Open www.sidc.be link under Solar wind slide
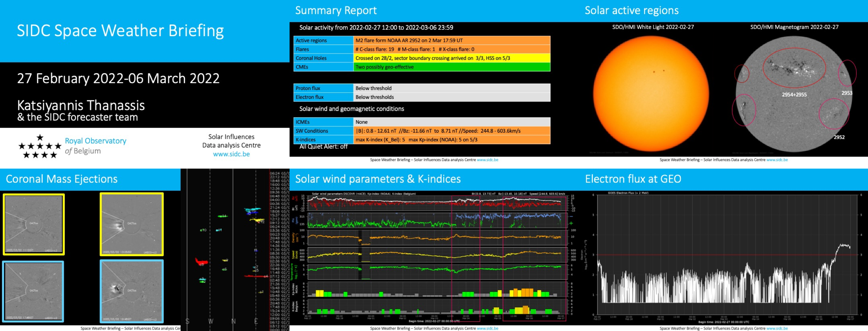This screenshot has width=868, height=331. tap(487, 328)
